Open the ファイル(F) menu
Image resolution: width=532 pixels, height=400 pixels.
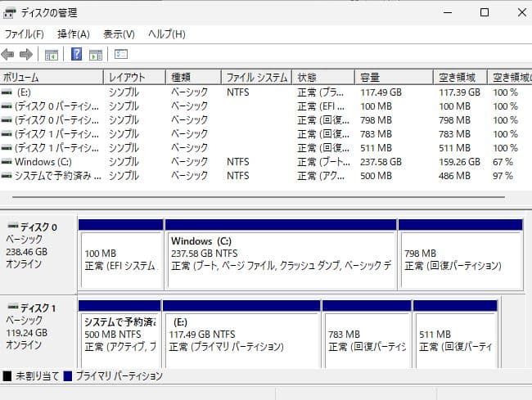pyautogui.click(x=24, y=34)
